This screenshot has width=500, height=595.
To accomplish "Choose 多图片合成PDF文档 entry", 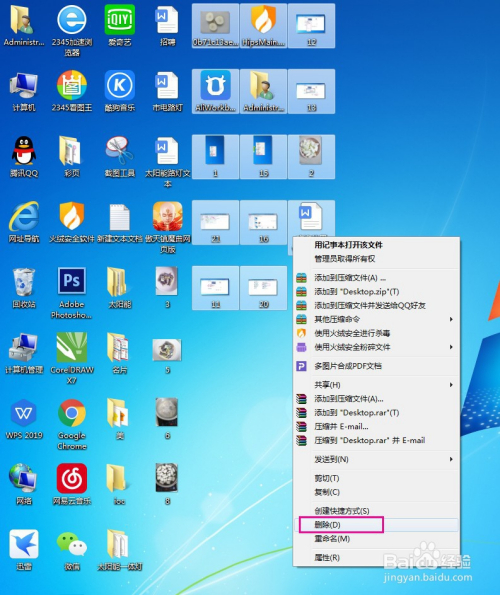I will pyautogui.click(x=376, y=366).
